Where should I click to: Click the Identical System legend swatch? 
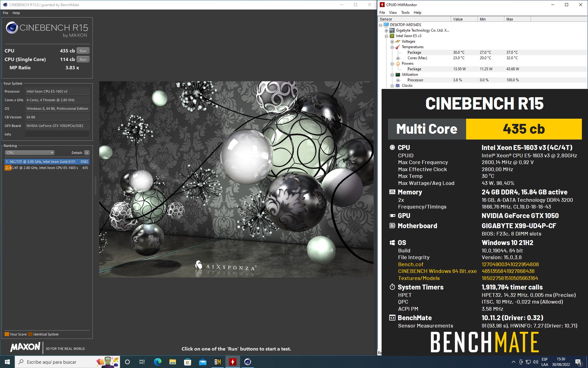[x=30, y=334]
